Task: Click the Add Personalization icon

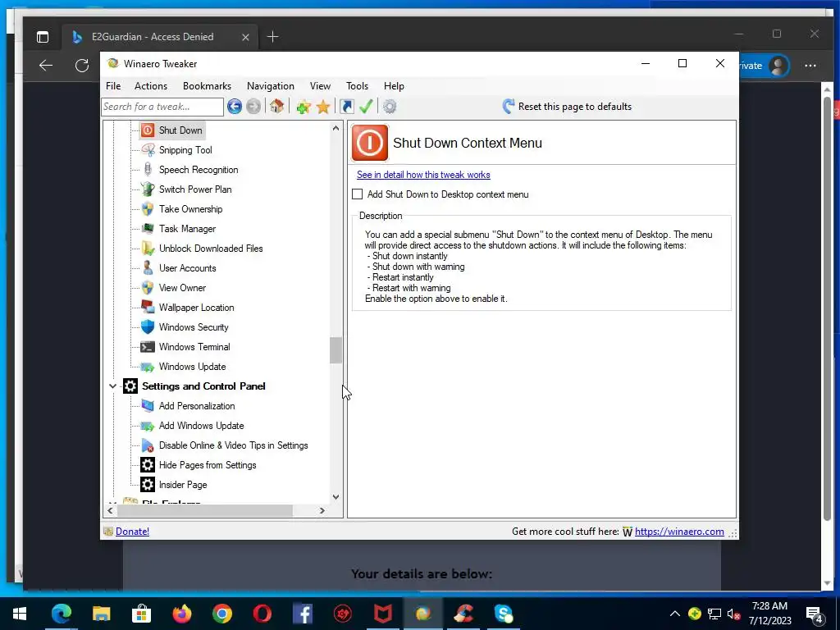Action: tap(148, 405)
